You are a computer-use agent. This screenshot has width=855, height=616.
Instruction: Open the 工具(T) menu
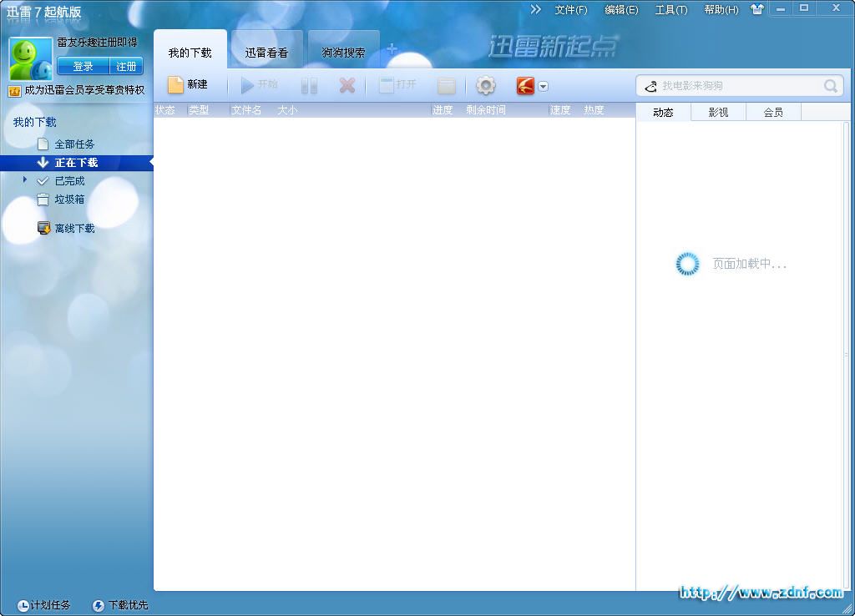[670, 10]
